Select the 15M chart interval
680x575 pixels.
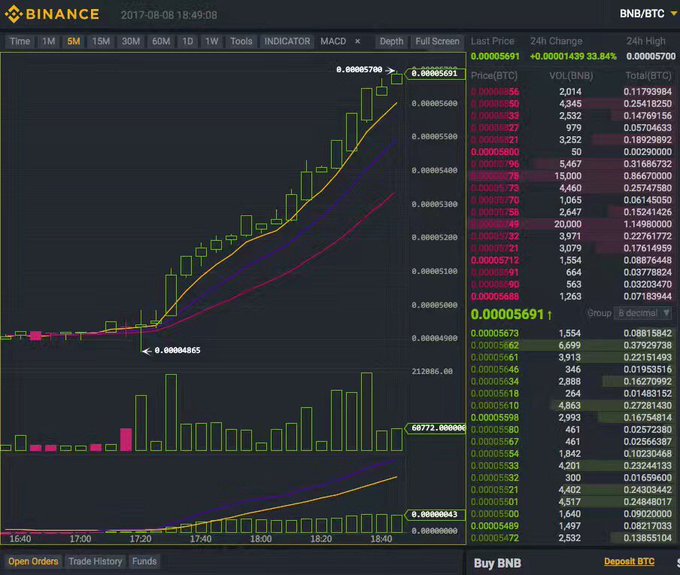101,41
